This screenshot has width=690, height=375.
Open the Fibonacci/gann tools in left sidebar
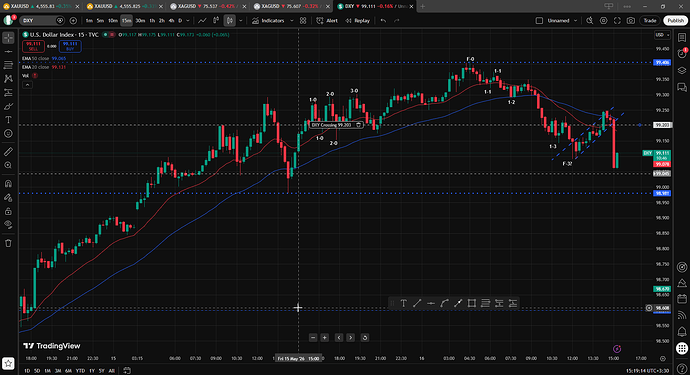click(8, 65)
